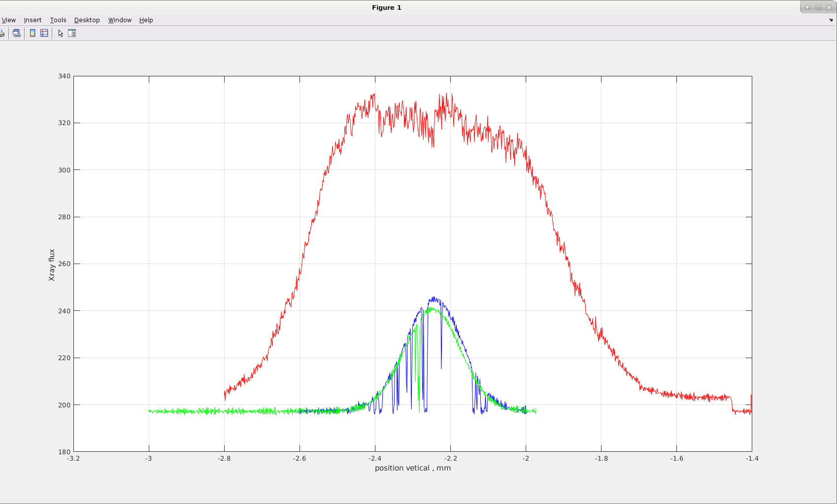Select the 'Xray flux' y-axis label
This screenshot has height=504, width=837.
pyautogui.click(x=52, y=265)
